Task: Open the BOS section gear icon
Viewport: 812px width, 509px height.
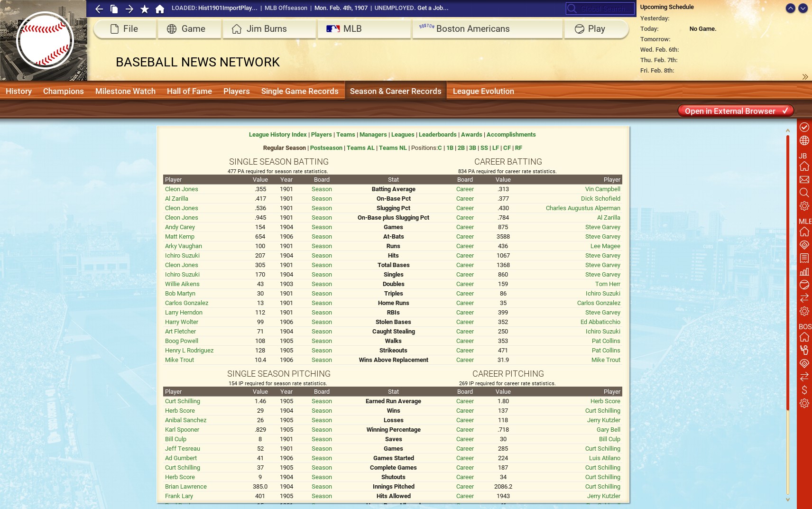Action: pos(804,403)
